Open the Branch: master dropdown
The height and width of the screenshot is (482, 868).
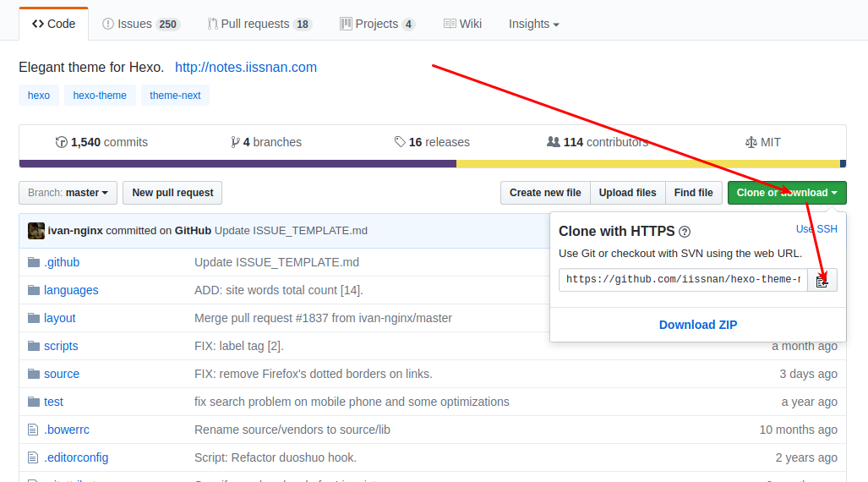pyautogui.click(x=68, y=193)
